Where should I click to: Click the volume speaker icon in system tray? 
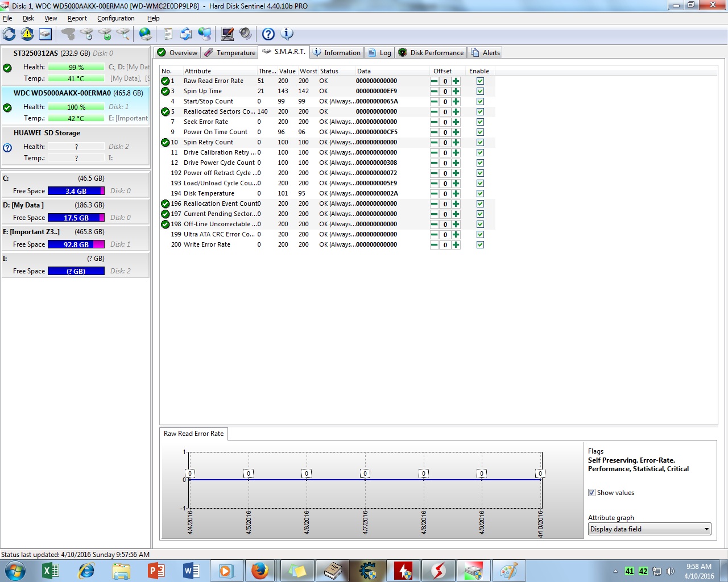click(671, 571)
